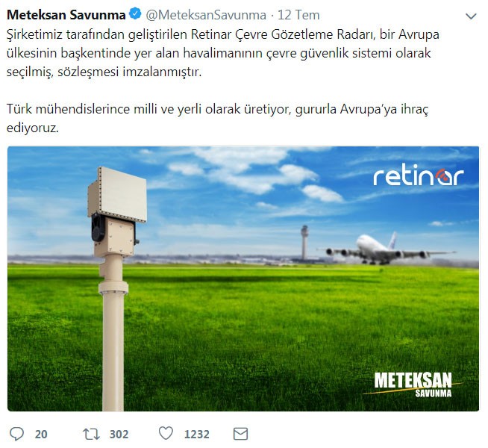Click the airplane taking off in photo
This screenshot has height=448, width=488.
click(x=386, y=249)
